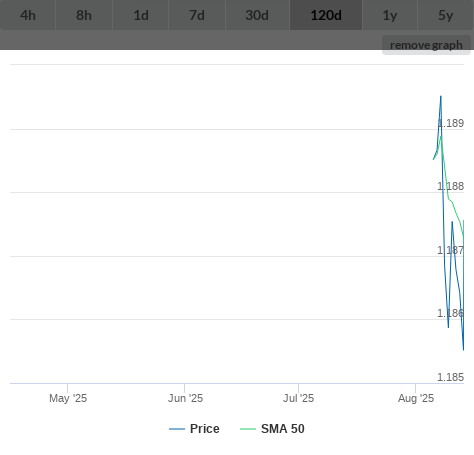
Task: Click the 1.189 y-axis label
Action: (451, 123)
